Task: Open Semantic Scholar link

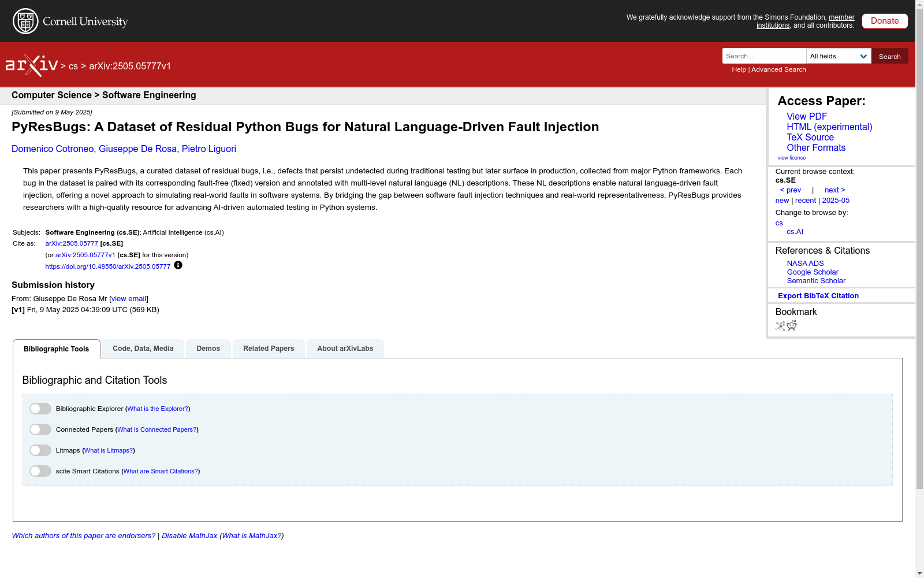Action: click(x=816, y=281)
